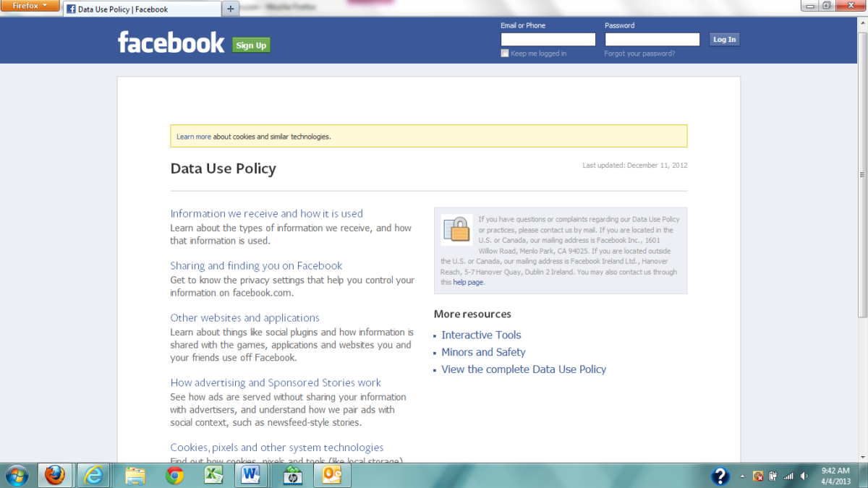Click the Last updated date text
Screen dimensions: 868x488
pyautogui.click(x=635, y=166)
